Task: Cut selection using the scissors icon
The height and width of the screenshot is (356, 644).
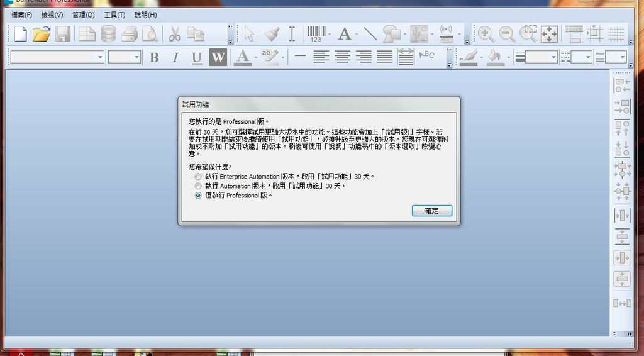Action: [175, 34]
